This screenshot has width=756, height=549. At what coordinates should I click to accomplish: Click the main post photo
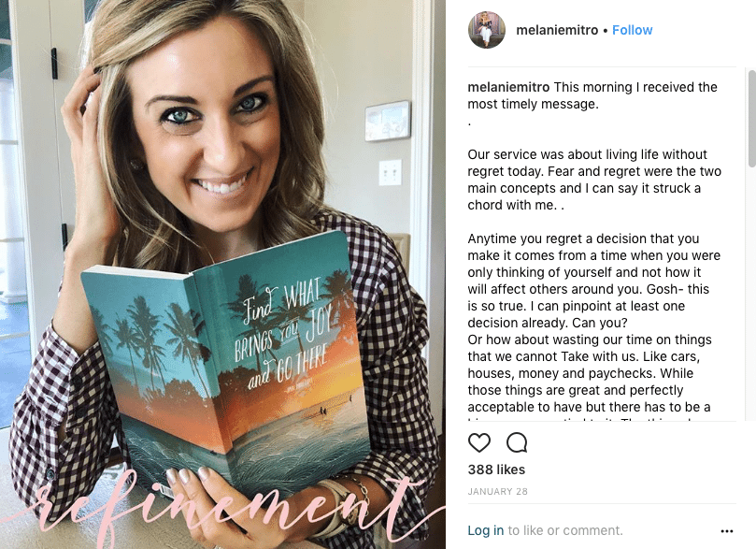(222, 275)
